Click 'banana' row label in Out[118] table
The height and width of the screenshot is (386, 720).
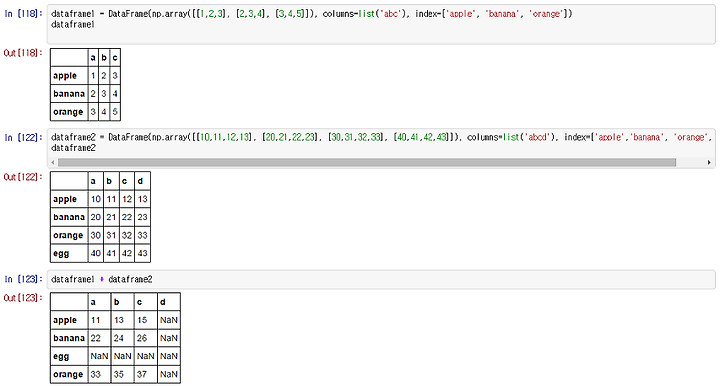click(x=69, y=94)
